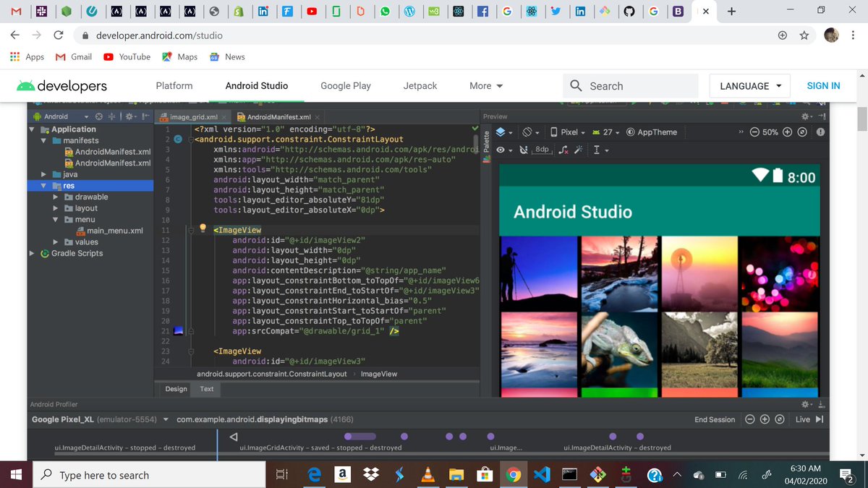
Task: Zoom in the layout preview with the plus icon
Action: click(788, 132)
